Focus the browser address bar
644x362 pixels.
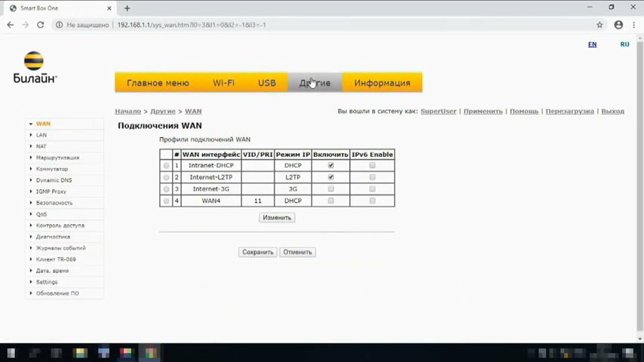[x=329, y=25]
